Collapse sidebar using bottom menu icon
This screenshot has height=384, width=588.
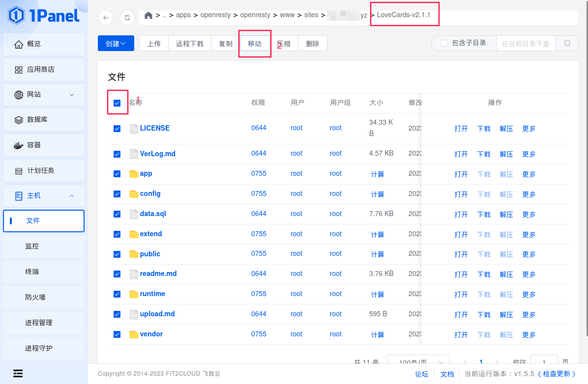[x=18, y=373]
